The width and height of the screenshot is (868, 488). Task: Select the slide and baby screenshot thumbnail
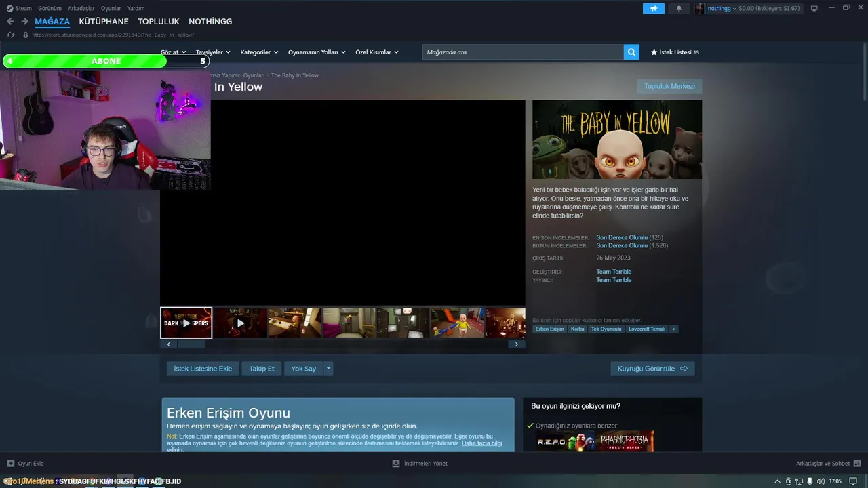[457, 323]
